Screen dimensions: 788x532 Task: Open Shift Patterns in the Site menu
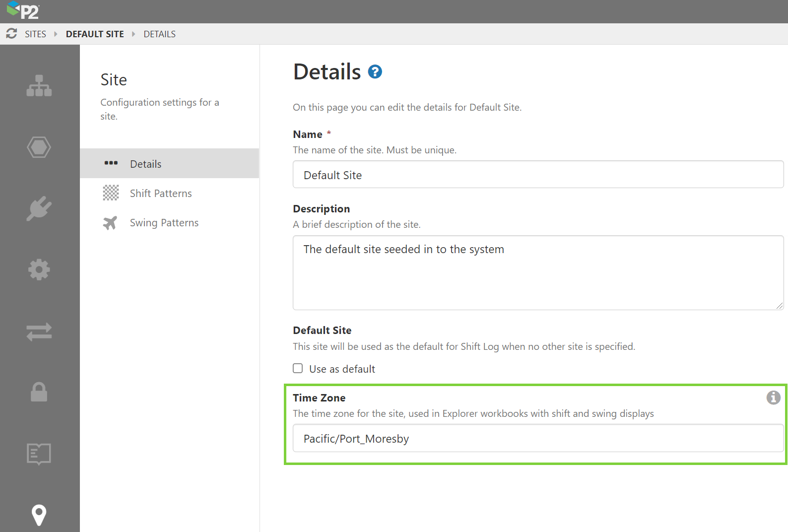(x=161, y=194)
